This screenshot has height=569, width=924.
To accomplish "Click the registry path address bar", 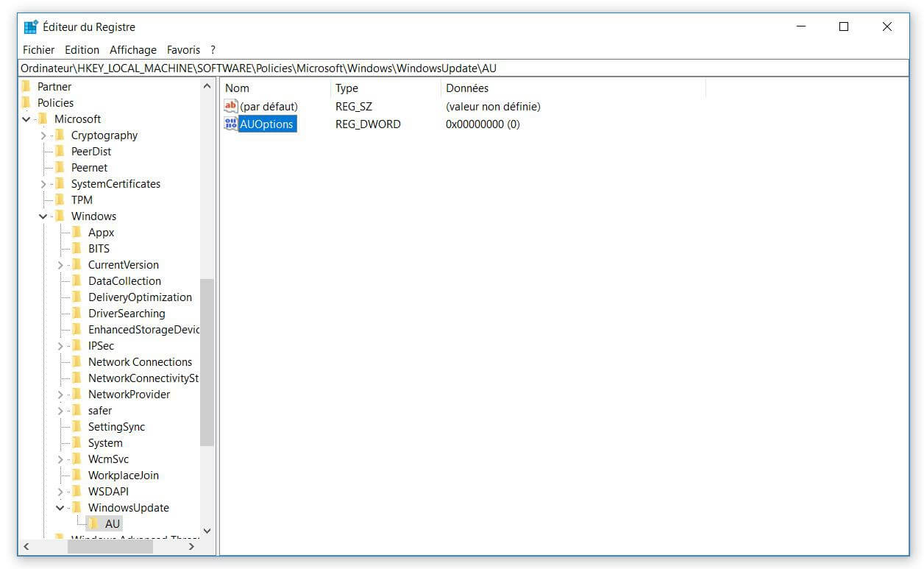I will click(463, 68).
